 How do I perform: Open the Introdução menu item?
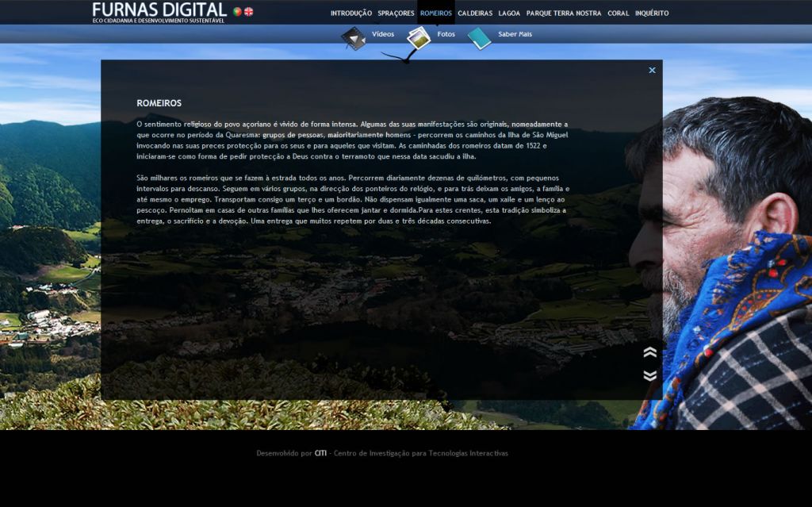(x=350, y=13)
